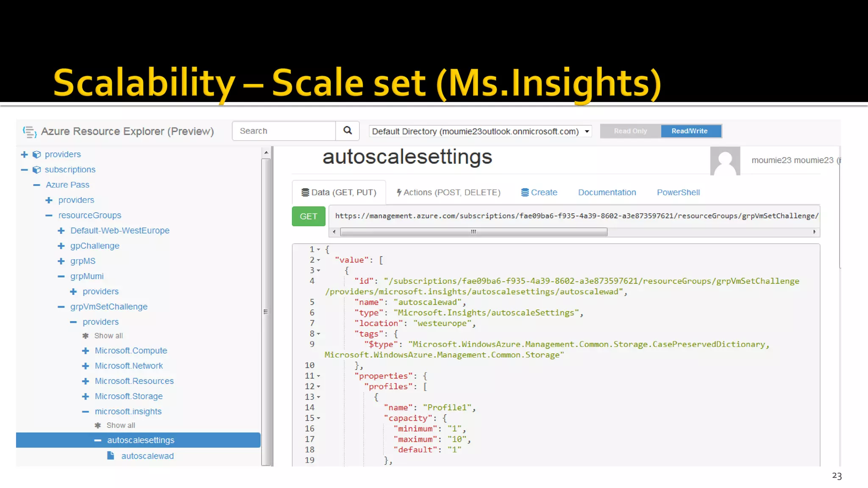Click the gear icon beside microsoft.insights Show all
Viewport: 868px width, 488px height.
(98, 425)
